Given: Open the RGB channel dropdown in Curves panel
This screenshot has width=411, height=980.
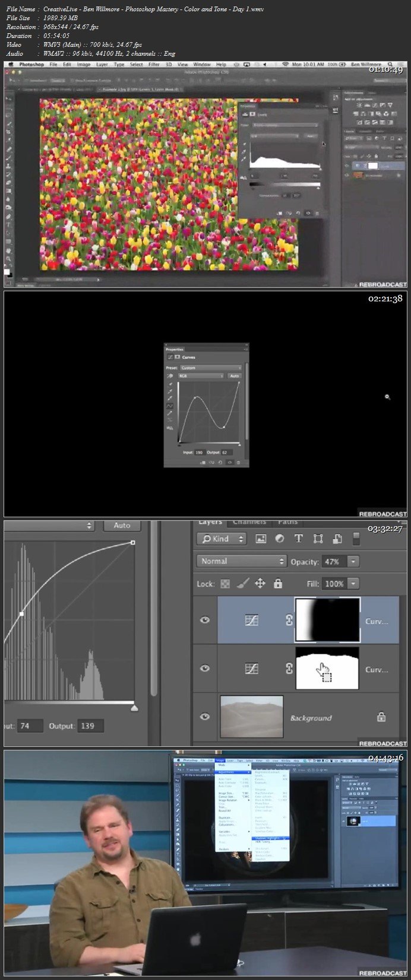Looking at the screenshot, I should point(201,376).
